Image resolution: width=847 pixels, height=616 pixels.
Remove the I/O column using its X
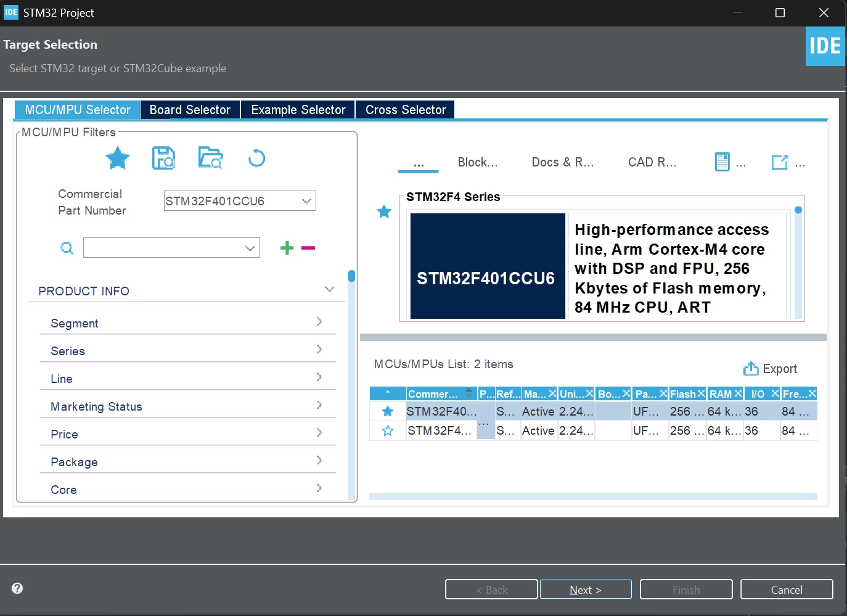coord(775,393)
